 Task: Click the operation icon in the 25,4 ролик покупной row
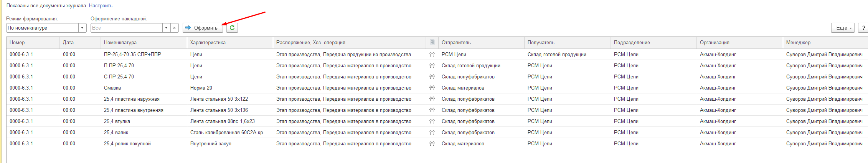coord(432,144)
